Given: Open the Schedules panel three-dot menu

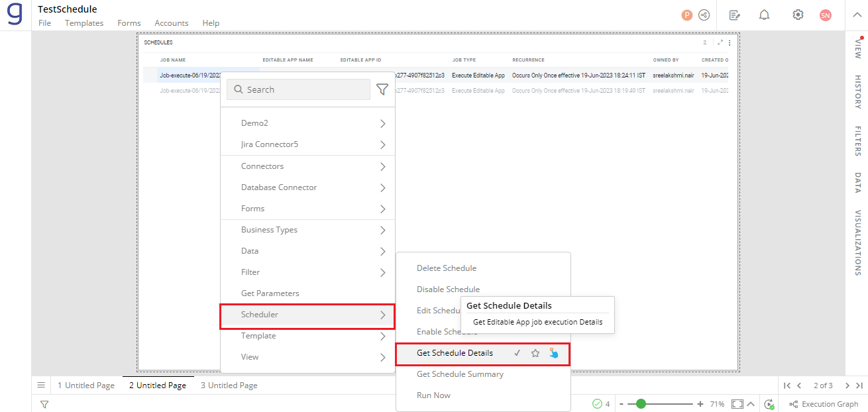Looking at the screenshot, I should (730, 42).
